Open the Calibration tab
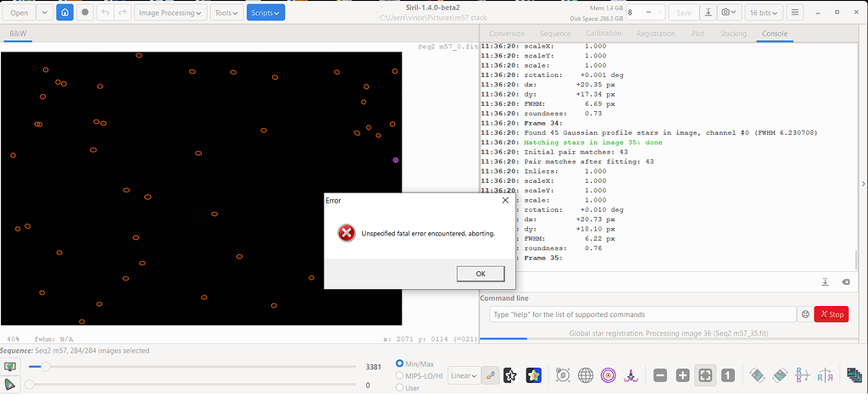The width and height of the screenshot is (868, 411). click(604, 33)
